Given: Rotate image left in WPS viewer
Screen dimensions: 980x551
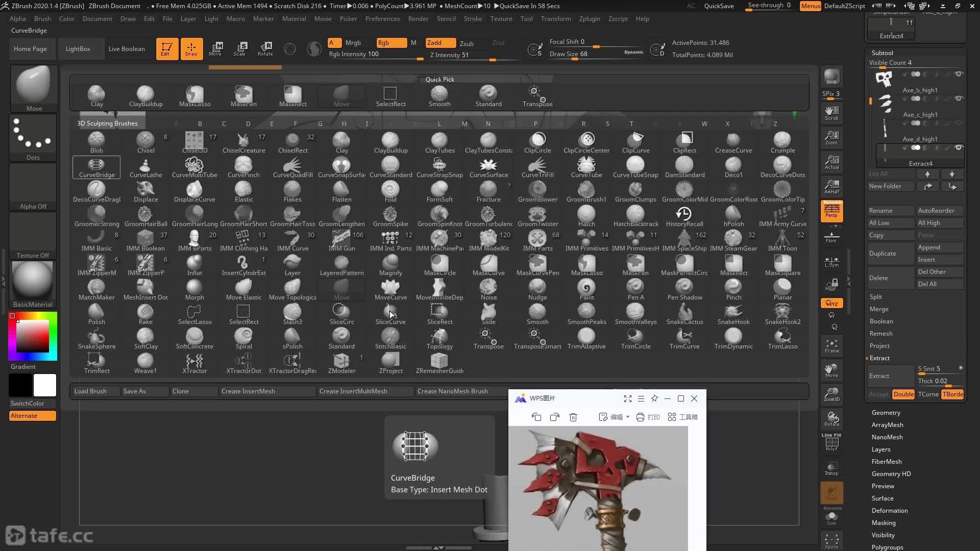Looking at the screenshot, I should (536, 417).
